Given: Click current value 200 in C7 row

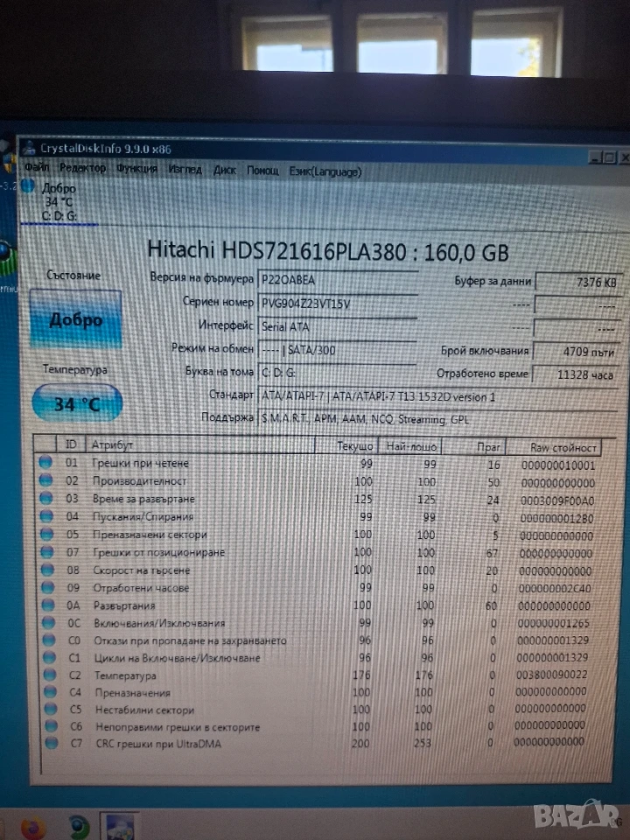Looking at the screenshot, I should [x=360, y=743].
